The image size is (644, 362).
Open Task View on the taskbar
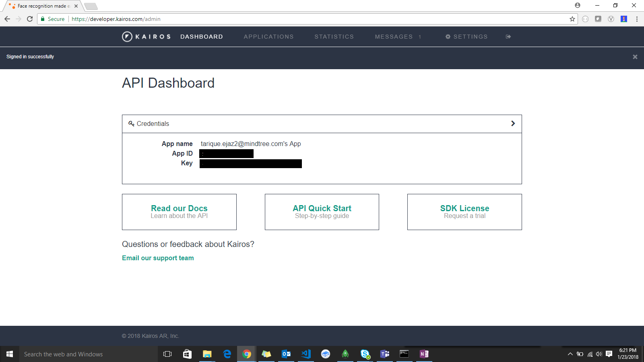(167, 354)
